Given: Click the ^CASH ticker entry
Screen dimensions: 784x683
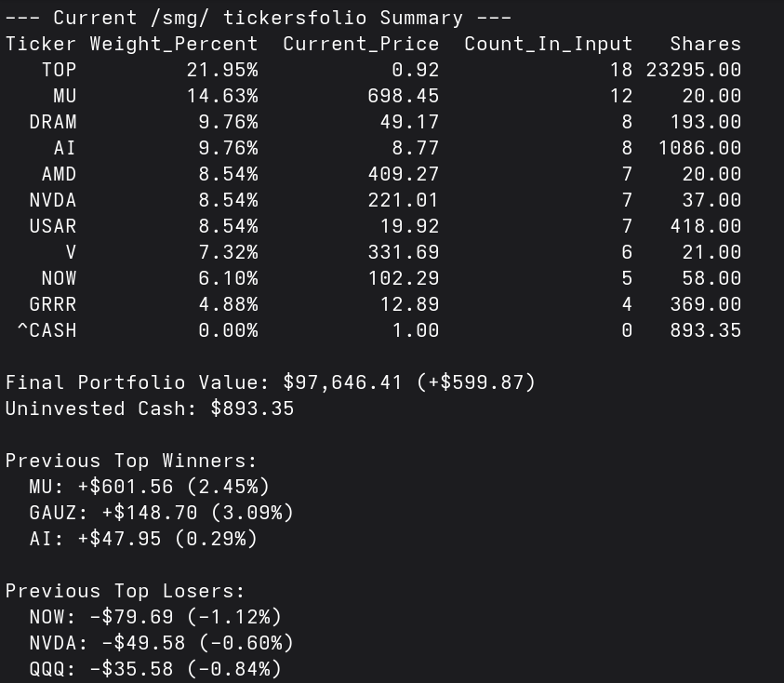Looking at the screenshot, I should coord(47,330).
